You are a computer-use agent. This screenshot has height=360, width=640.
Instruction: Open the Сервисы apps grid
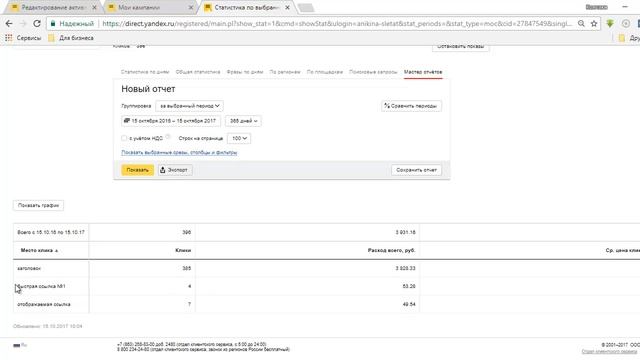(x=23, y=38)
